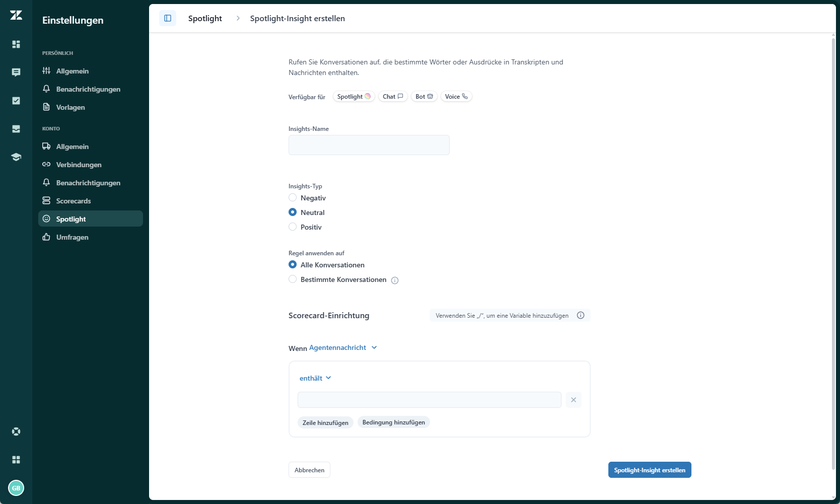The image size is (840, 504).
Task: Select the Negativ insight type
Action: point(293,198)
